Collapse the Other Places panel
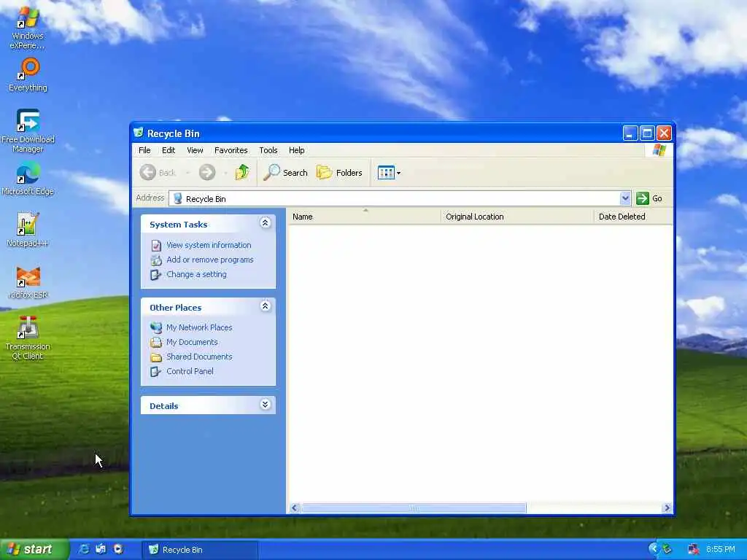Image resolution: width=747 pixels, height=560 pixels. pos(266,306)
